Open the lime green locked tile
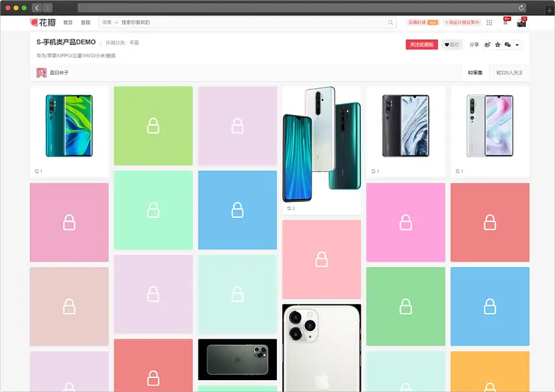This screenshot has height=392, width=555. pyautogui.click(x=153, y=126)
